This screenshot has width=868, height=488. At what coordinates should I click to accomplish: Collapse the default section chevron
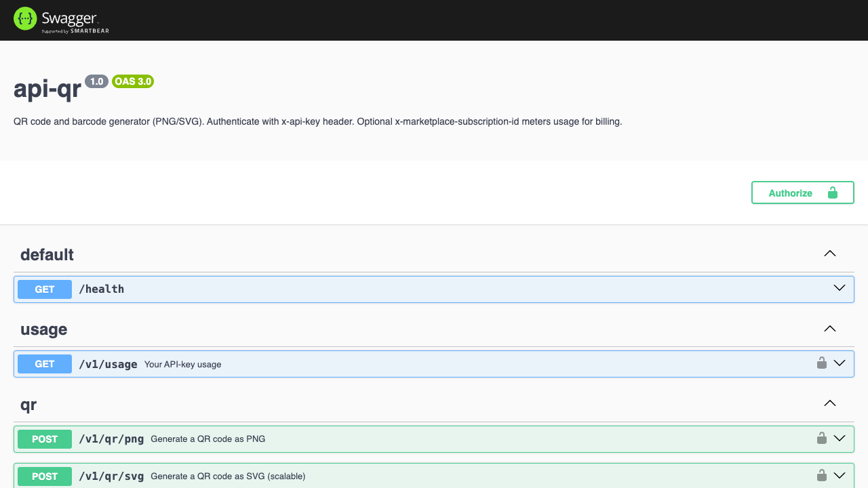pos(829,253)
